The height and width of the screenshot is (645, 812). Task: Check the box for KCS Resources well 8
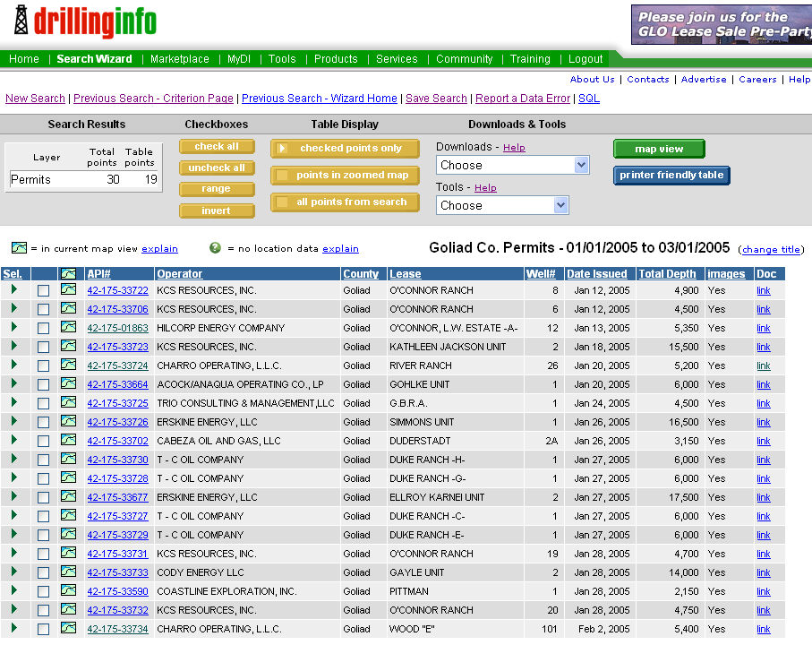point(44,290)
